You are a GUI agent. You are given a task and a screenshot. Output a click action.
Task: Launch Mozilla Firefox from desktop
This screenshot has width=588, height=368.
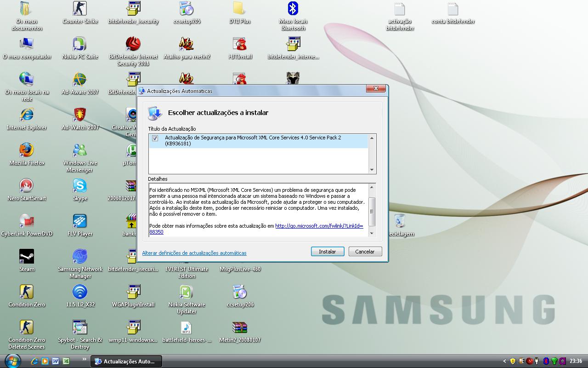point(27,154)
